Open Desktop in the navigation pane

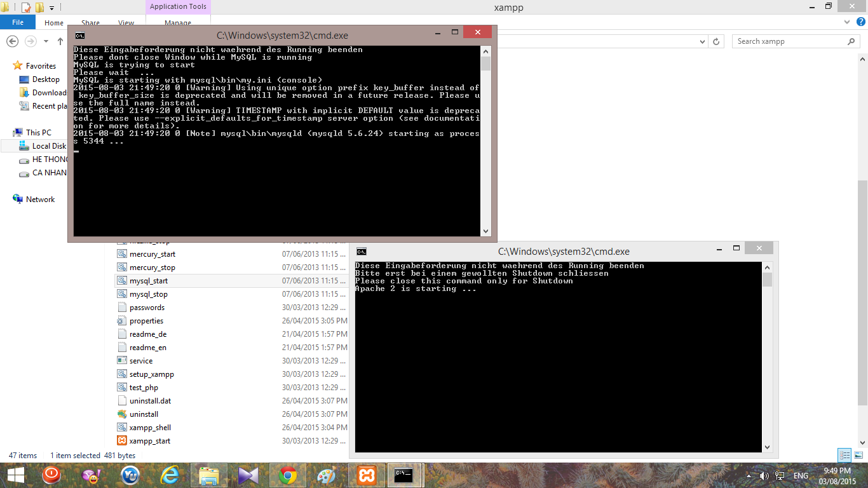click(46, 79)
